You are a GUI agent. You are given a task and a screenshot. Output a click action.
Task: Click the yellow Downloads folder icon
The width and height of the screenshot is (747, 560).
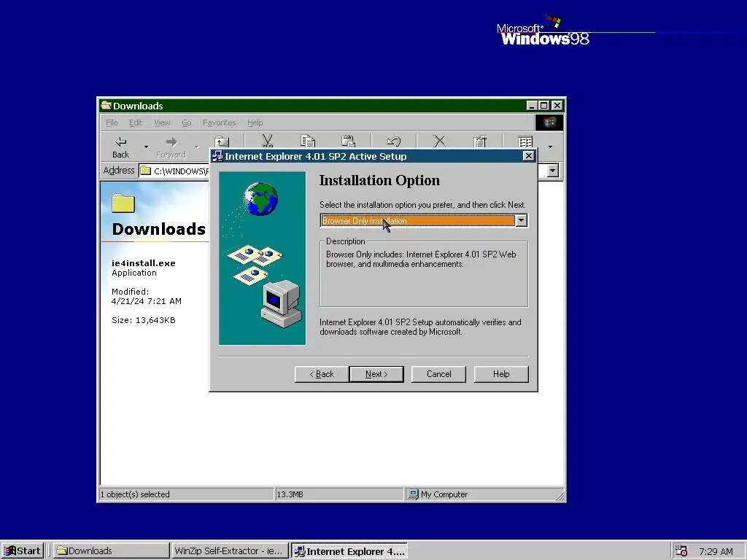point(123,203)
